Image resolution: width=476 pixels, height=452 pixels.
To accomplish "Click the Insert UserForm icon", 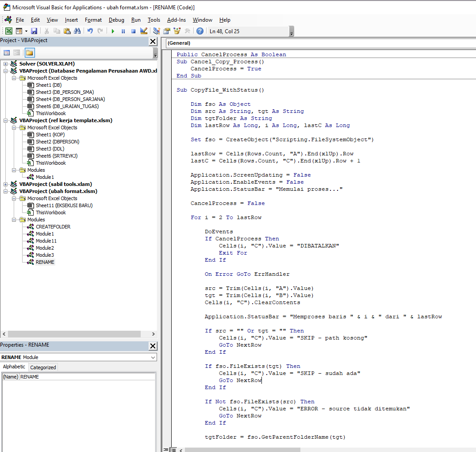I will click(19, 31).
